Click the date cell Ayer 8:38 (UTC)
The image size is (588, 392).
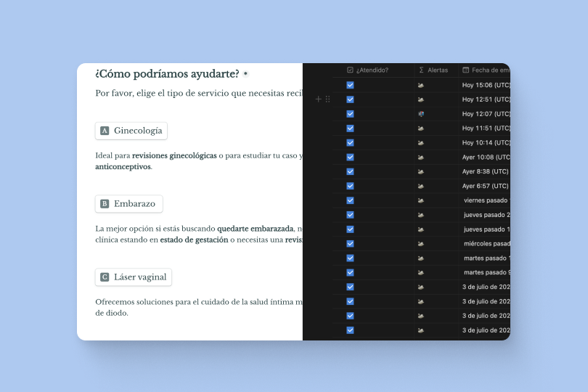(485, 171)
